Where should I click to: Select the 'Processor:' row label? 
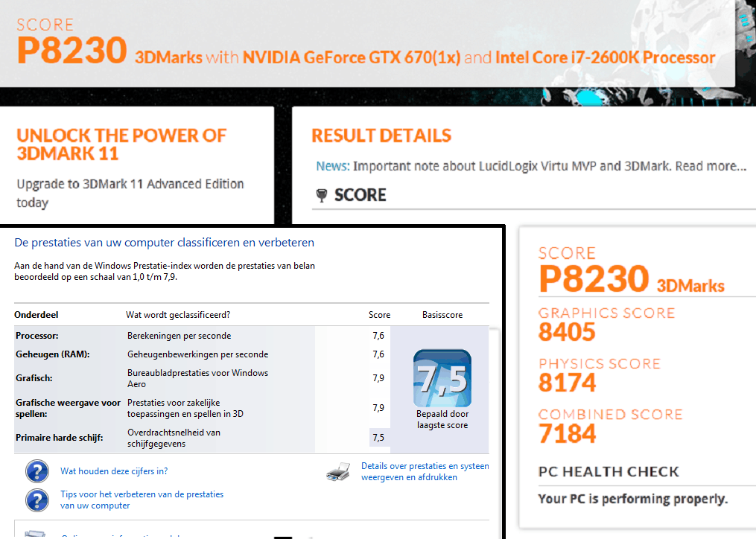(x=36, y=336)
